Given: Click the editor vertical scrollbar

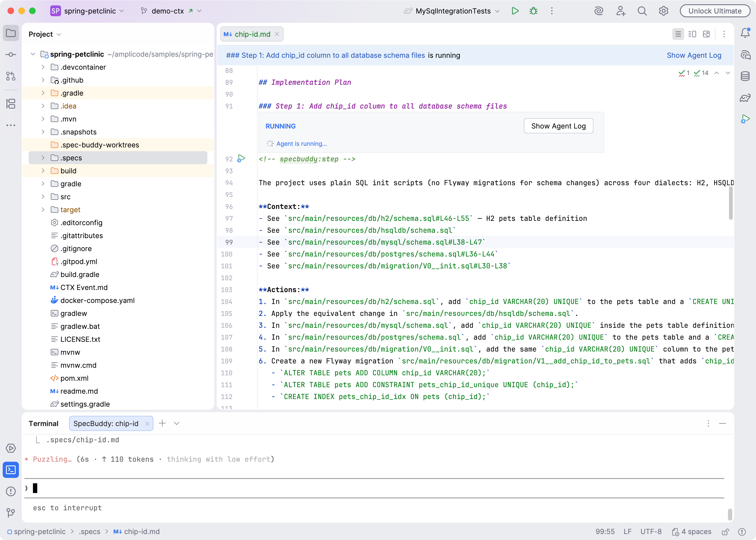Looking at the screenshot, I should point(730,203).
